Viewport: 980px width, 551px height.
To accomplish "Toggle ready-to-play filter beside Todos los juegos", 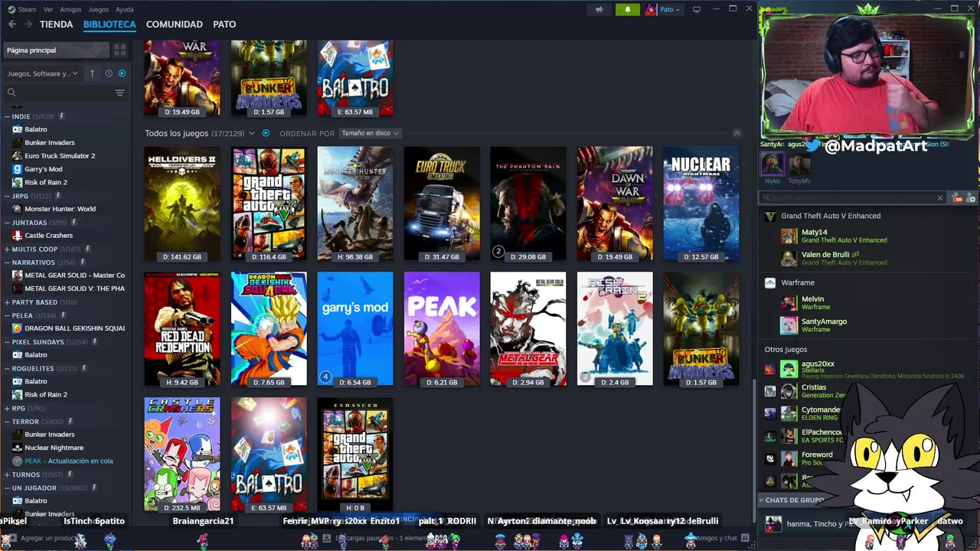I will click(x=266, y=133).
